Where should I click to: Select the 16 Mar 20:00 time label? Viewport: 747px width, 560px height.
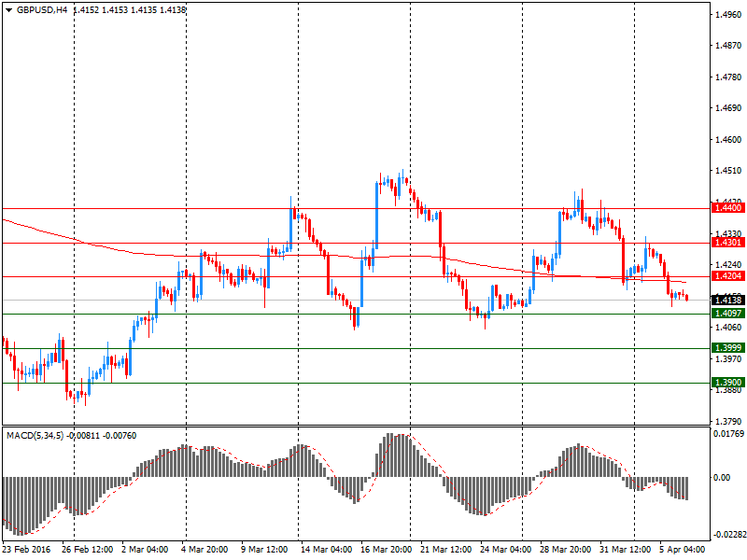(386, 549)
